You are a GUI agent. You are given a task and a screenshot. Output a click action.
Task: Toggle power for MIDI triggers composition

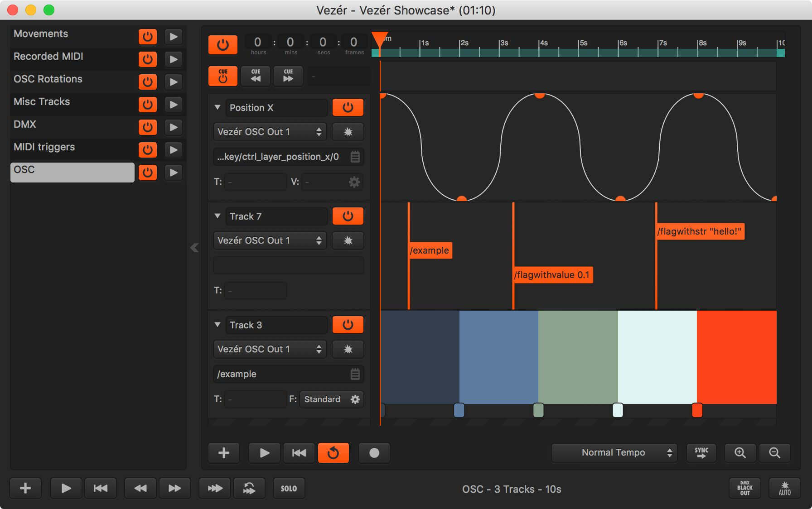pos(148,149)
